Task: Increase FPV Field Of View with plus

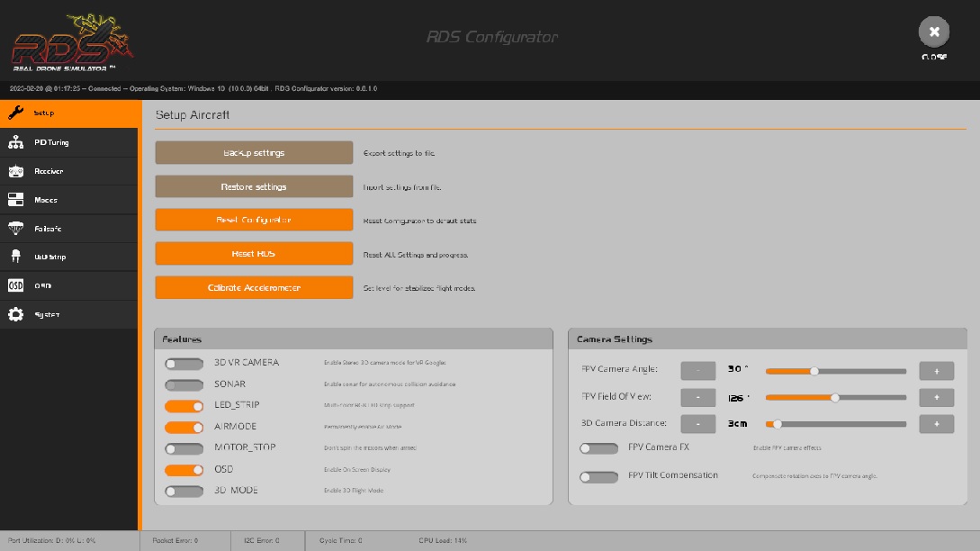Action: click(936, 397)
